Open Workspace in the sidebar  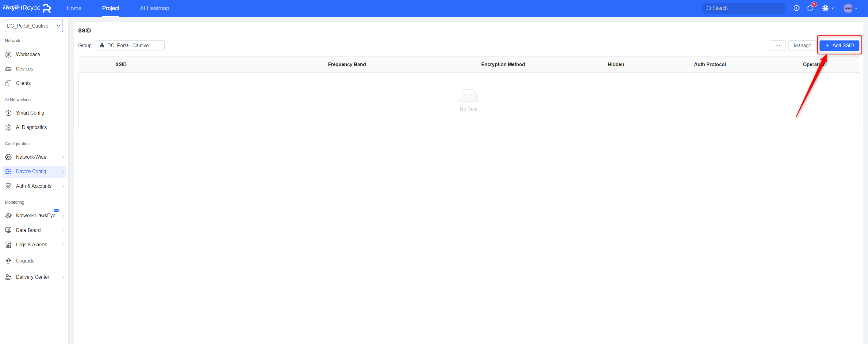coord(28,54)
